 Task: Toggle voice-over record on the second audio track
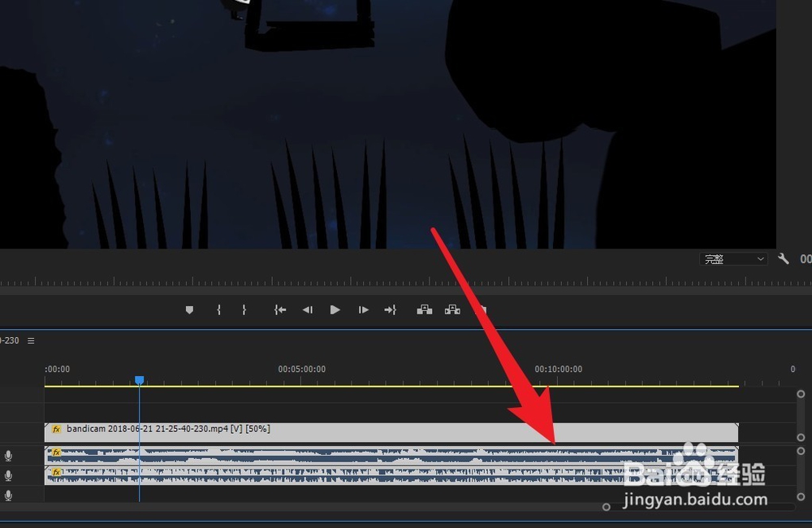click(x=8, y=475)
